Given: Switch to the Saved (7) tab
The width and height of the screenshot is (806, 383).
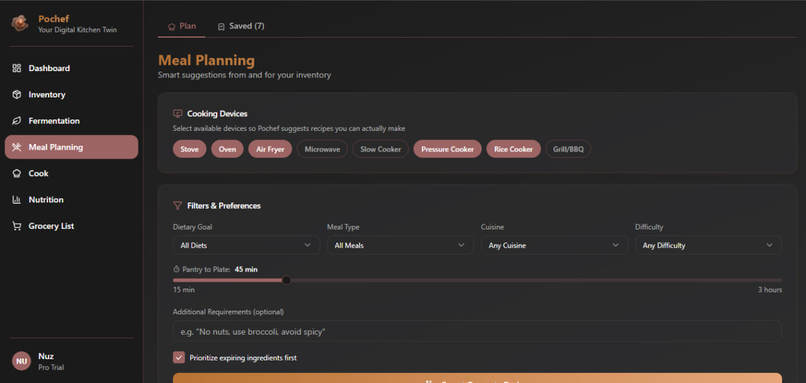Looking at the screenshot, I should pyautogui.click(x=241, y=26).
